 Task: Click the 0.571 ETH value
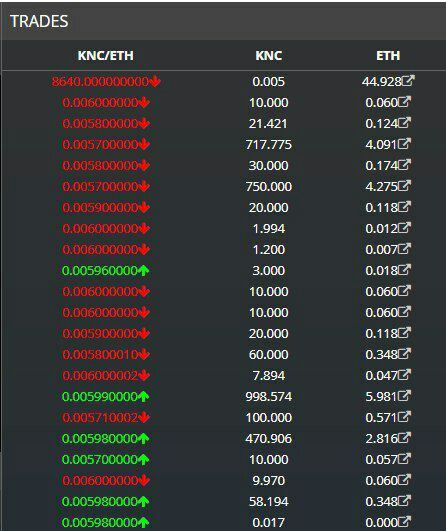pos(381,418)
